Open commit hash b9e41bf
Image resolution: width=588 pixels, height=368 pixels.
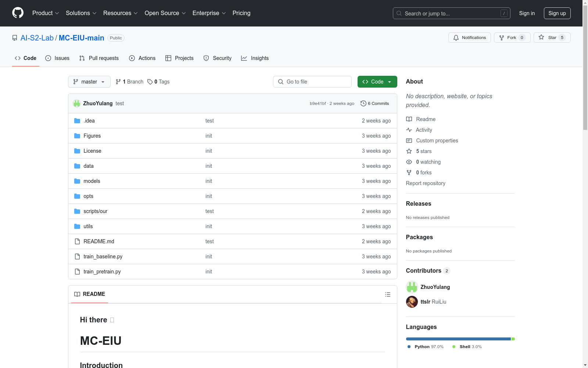click(318, 103)
